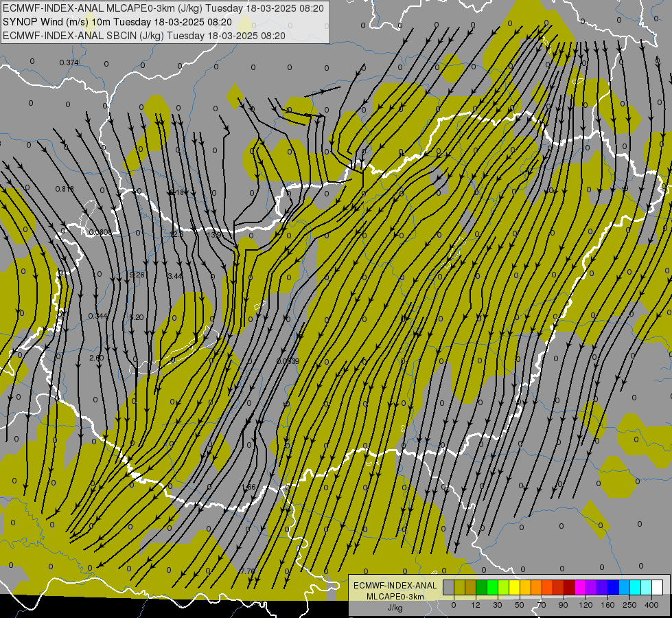The height and width of the screenshot is (618, 672).
Task: Click the purple legend swatch
Action: pyautogui.click(x=592, y=587)
